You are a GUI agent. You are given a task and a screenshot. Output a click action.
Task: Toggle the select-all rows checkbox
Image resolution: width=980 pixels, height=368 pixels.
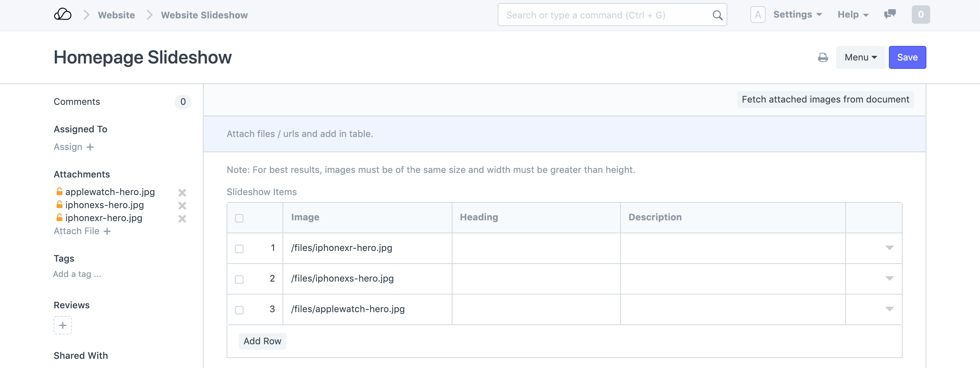coord(239,218)
